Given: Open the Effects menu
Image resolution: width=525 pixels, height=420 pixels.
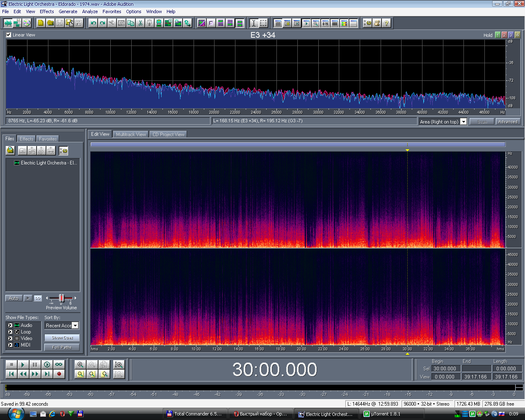Looking at the screenshot, I should coord(47,11).
